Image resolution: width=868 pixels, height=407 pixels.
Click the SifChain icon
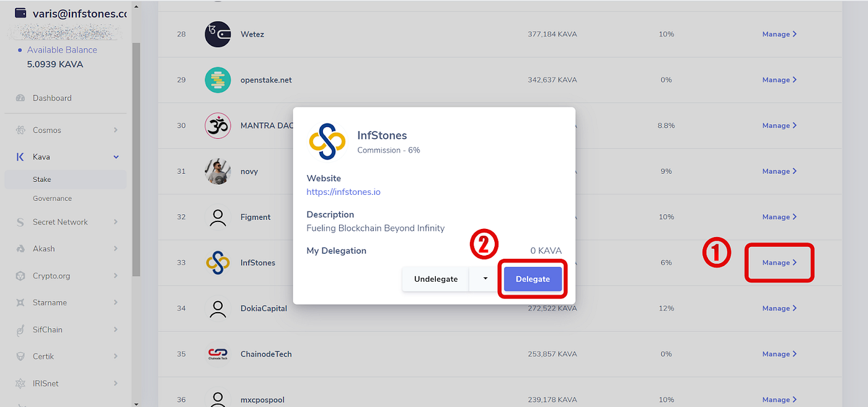(x=20, y=329)
